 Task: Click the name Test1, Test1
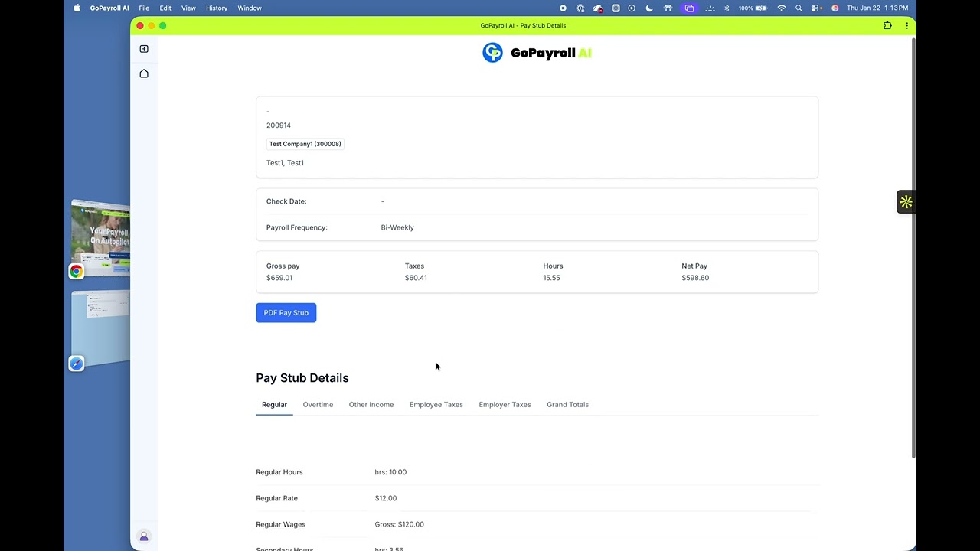click(x=285, y=163)
